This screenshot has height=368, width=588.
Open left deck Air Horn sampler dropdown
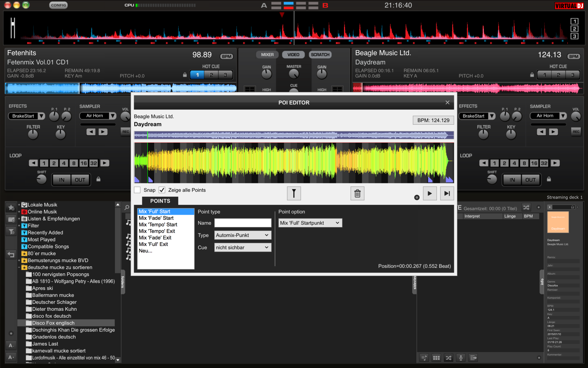click(113, 116)
